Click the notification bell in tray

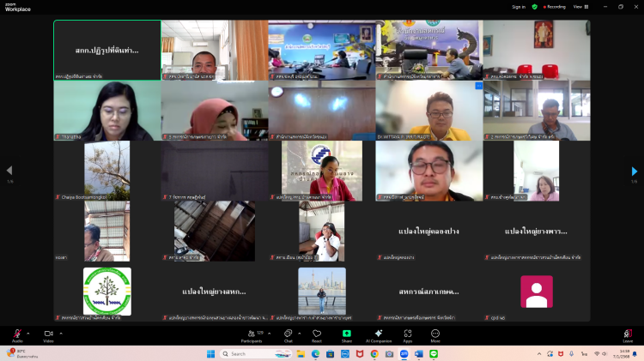[635, 353]
